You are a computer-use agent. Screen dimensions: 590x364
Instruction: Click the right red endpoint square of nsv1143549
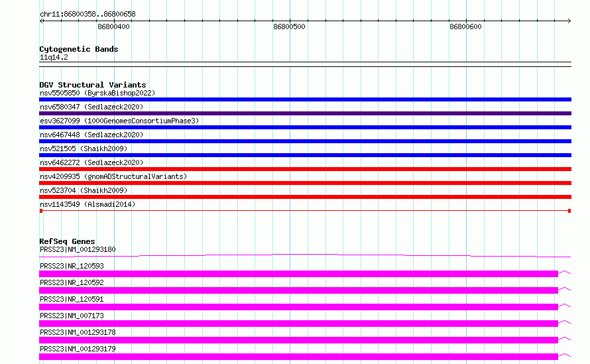pos(569,211)
